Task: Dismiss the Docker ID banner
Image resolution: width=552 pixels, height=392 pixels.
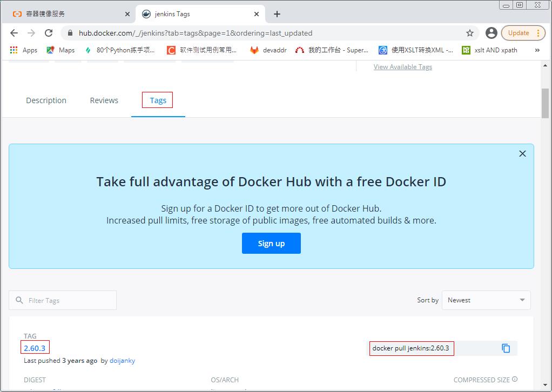Action: tap(522, 154)
